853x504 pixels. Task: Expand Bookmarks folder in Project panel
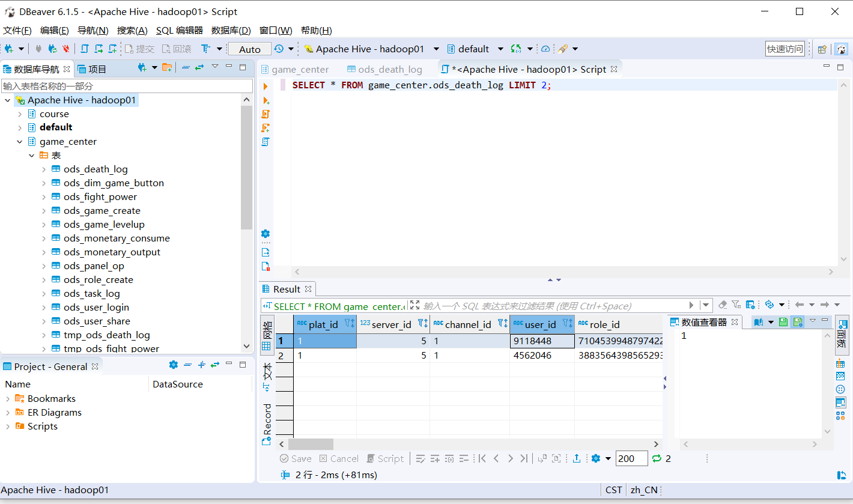pos(8,399)
